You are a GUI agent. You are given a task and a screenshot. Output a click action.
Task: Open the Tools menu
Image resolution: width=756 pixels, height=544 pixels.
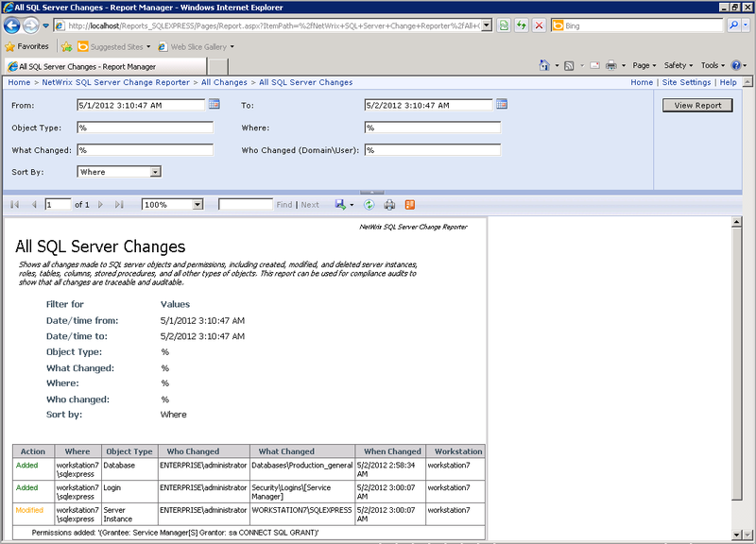click(713, 65)
